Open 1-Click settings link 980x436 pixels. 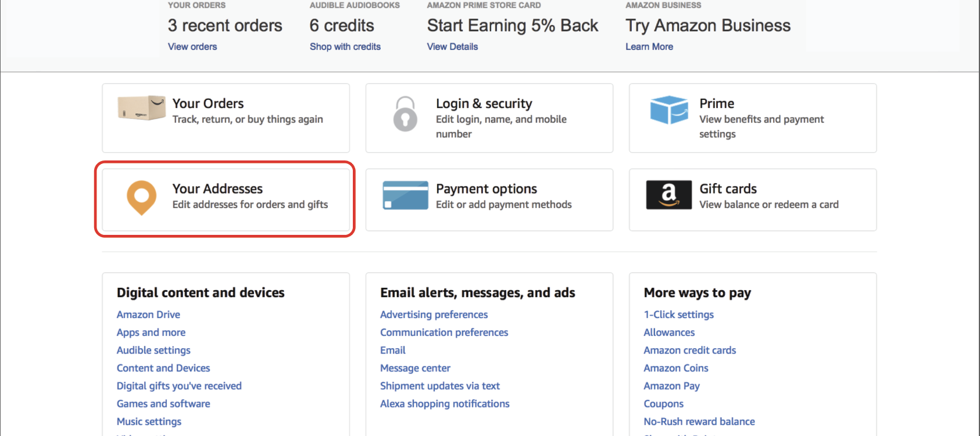678,315
